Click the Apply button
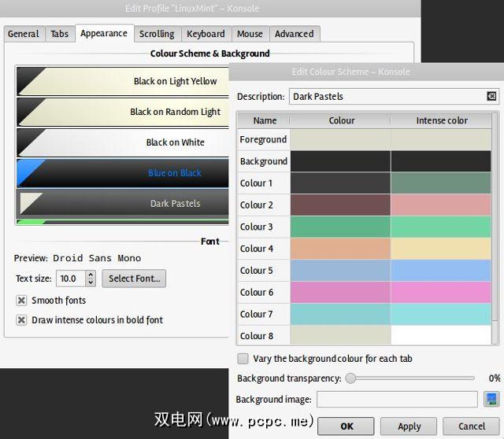This screenshot has width=504, height=439. coord(409,426)
